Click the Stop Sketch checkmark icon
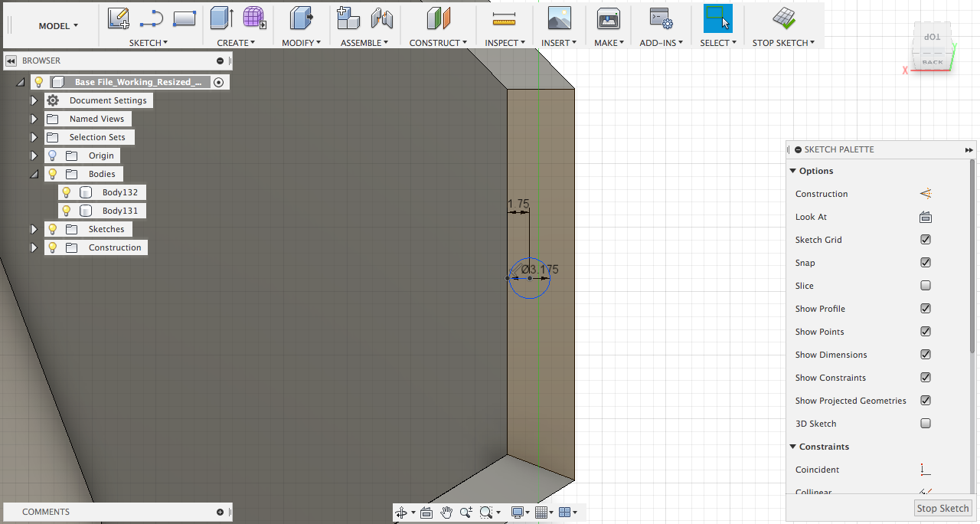Viewport: 980px width, 524px height. [x=783, y=18]
